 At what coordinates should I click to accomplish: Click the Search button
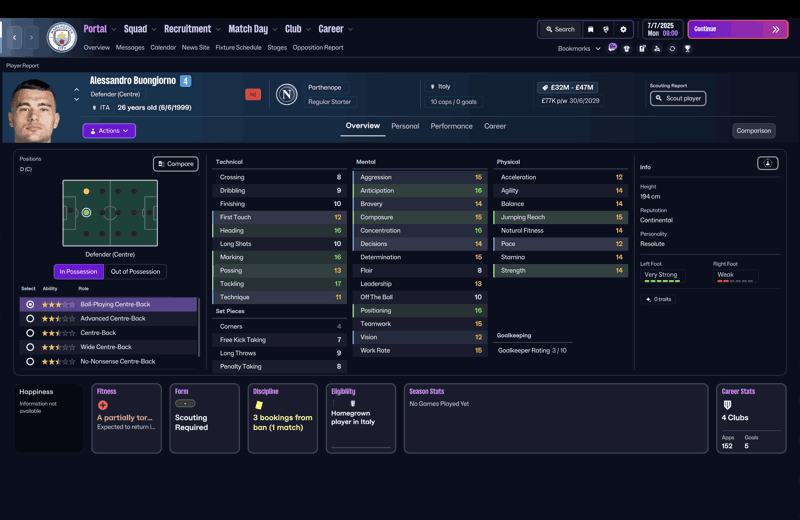(x=560, y=30)
